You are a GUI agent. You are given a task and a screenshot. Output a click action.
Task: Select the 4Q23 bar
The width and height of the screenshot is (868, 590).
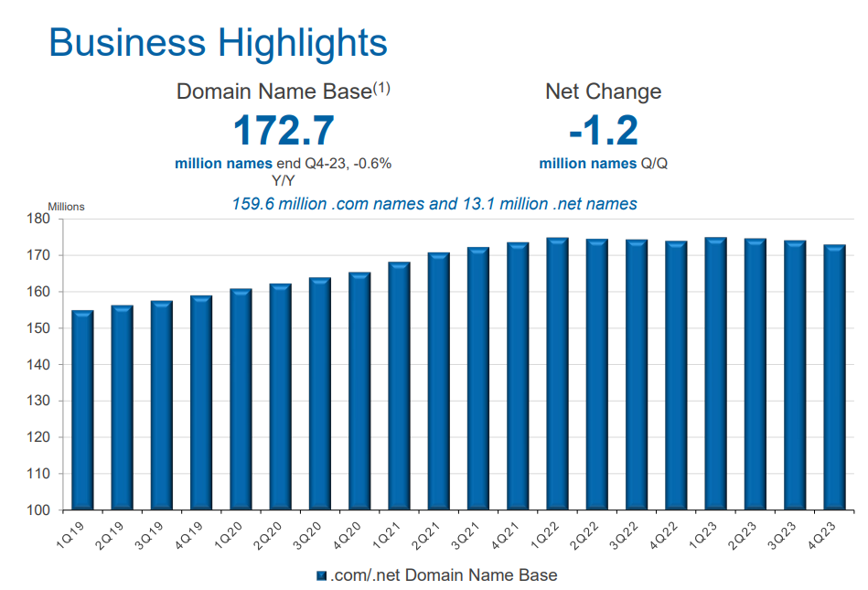(834, 378)
